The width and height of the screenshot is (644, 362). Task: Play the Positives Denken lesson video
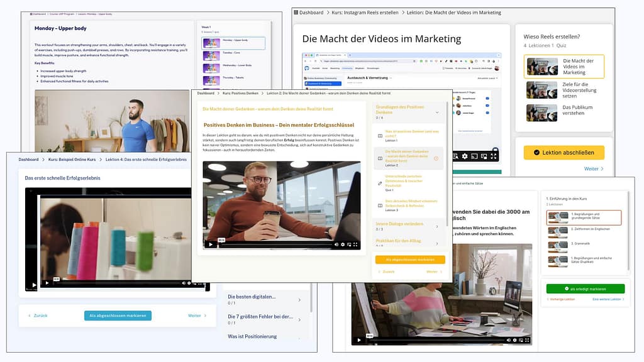pyautogui.click(x=211, y=244)
